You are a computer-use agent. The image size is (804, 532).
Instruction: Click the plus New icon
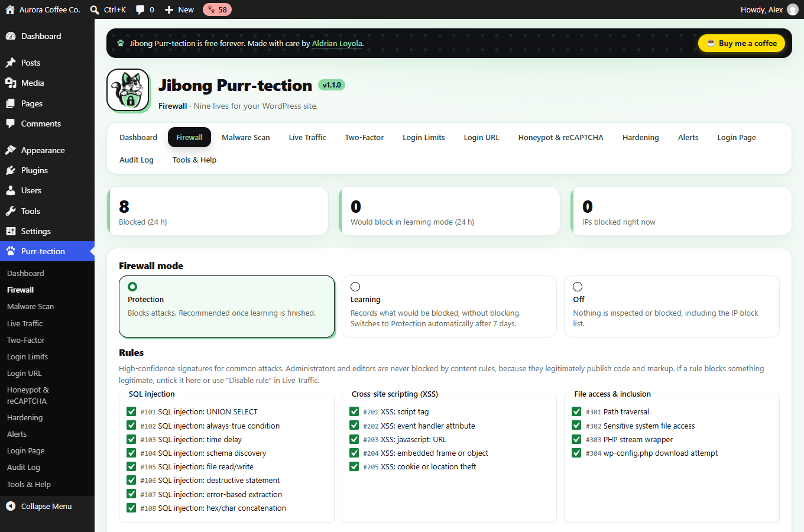[169, 9]
